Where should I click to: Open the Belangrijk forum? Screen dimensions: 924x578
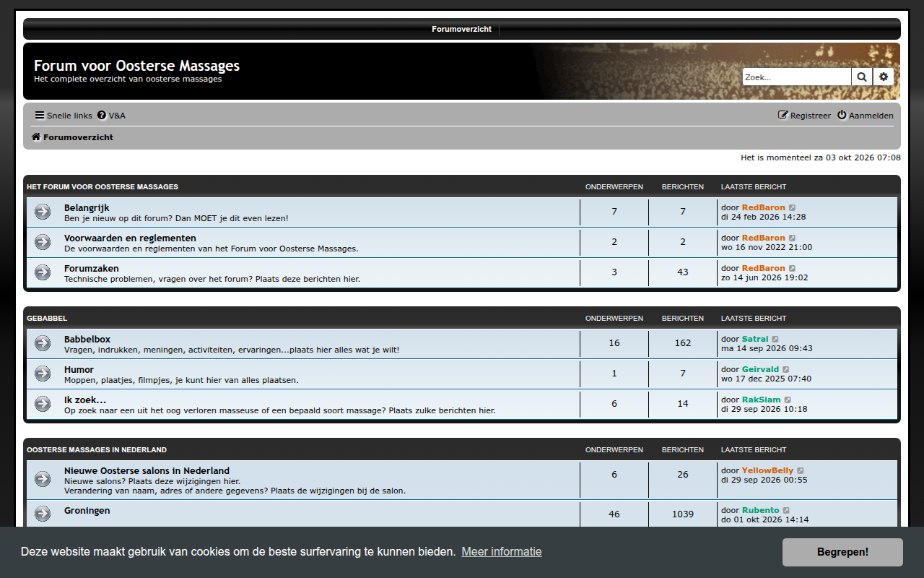[87, 207]
